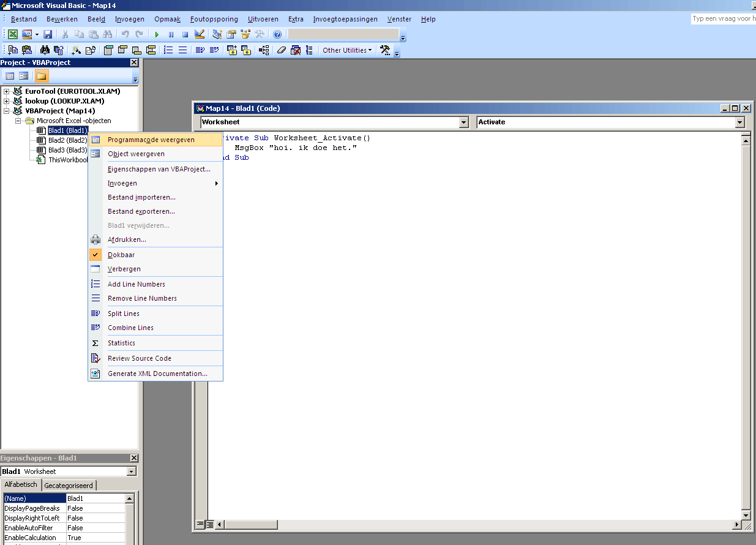Collapse the VBAProject (Map14) tree node

(x=7, y=111)
